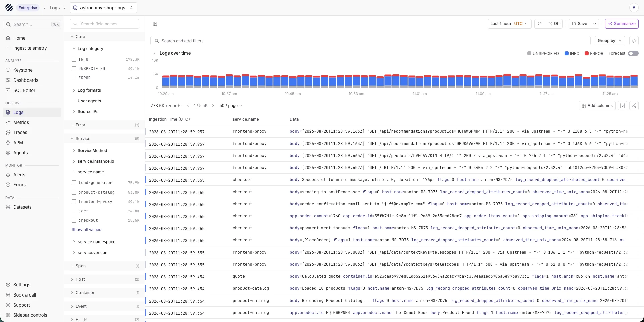Click the Save button
Screen dimensions: 644x322
pyautogui.click(x=580, y=24)
